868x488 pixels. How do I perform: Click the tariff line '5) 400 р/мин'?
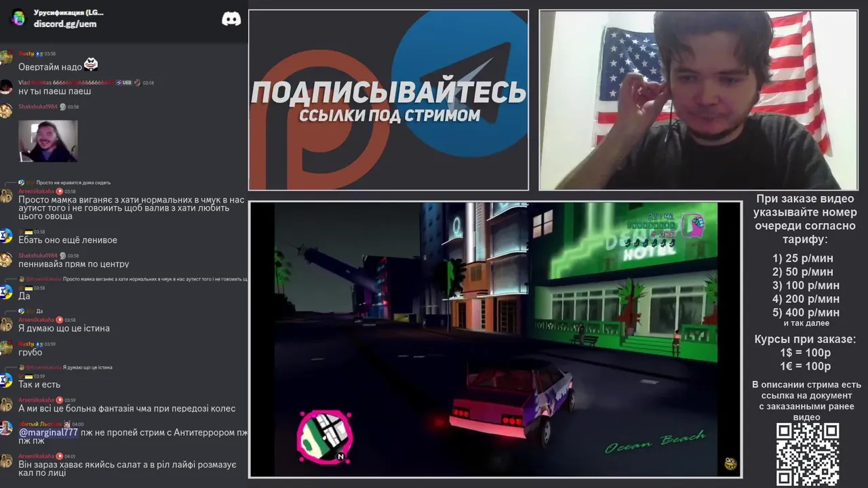(x=806, y=312)
